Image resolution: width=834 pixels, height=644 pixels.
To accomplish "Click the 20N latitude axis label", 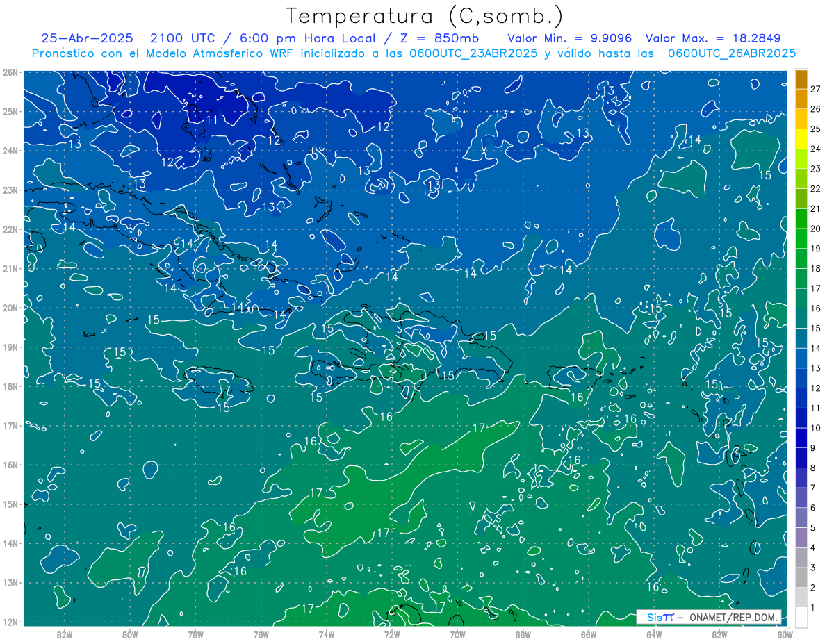I will (10, 308).
